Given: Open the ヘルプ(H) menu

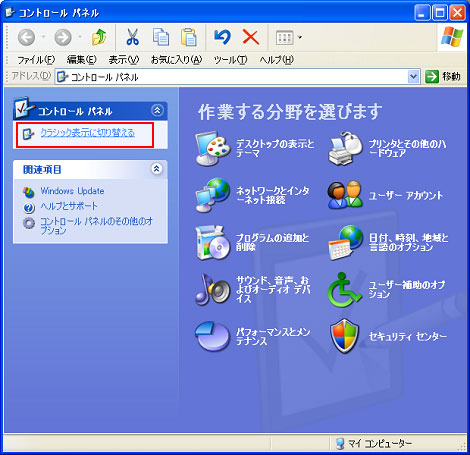Looking at the screenshot, I should [276, 60].
